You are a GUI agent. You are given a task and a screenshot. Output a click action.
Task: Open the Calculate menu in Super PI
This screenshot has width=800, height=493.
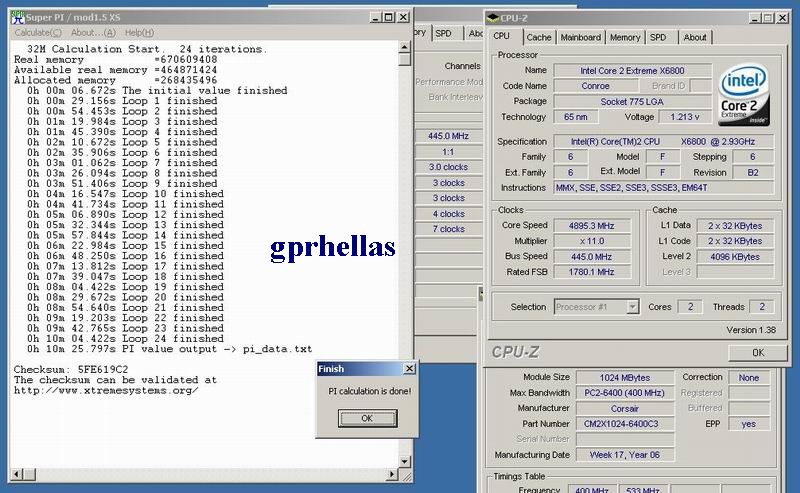(38, 33)
